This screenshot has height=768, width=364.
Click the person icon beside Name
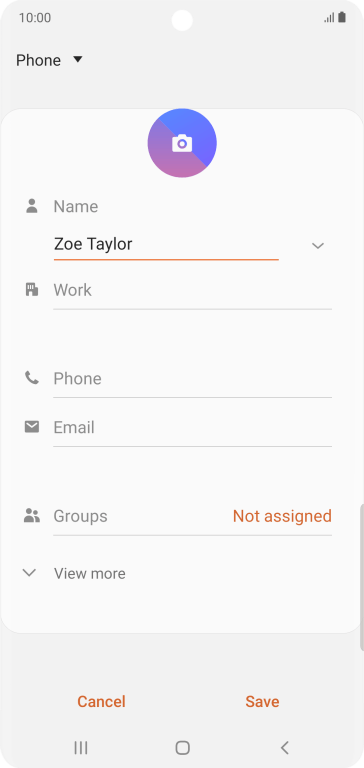[32, 206]
